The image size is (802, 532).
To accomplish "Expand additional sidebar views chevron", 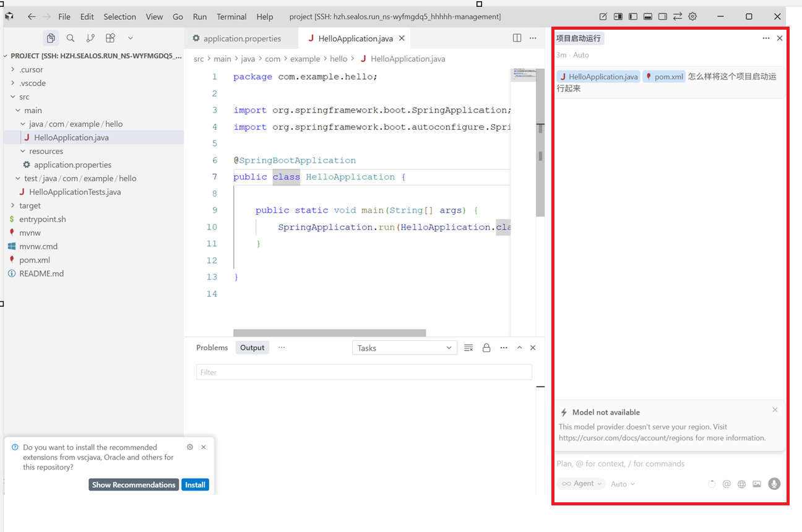I will (x=130, y=38).
